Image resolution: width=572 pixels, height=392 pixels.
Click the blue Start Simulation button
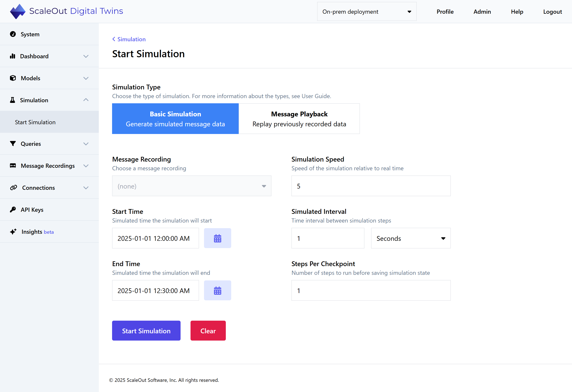(x=146, y=331)
